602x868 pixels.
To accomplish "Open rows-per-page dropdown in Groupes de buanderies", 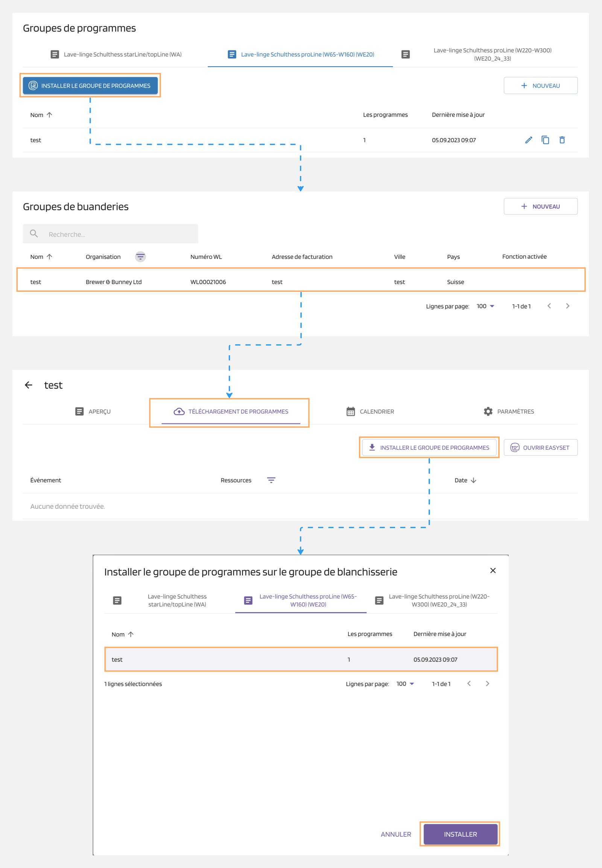I will click(x=485, y=306).
